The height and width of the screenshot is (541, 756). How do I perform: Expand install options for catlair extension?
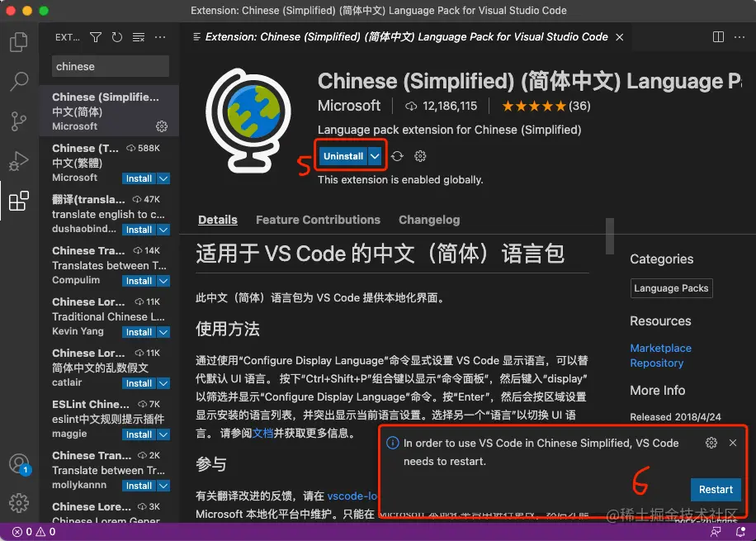(x=164, y=383)
